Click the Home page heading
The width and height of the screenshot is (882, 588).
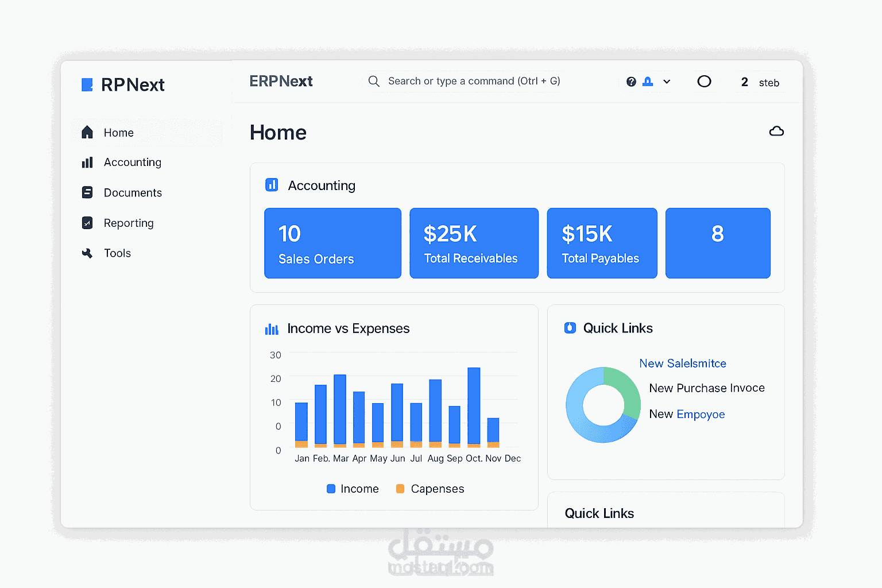click(278, 133)
